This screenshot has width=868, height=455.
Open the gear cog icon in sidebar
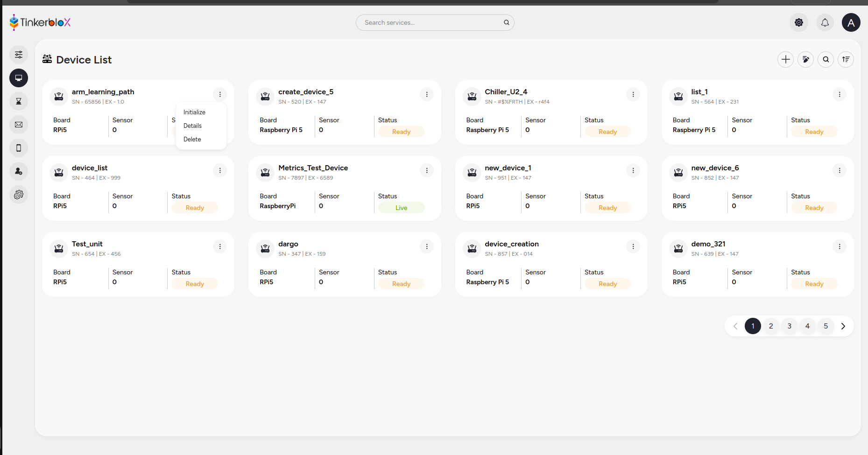19,195
